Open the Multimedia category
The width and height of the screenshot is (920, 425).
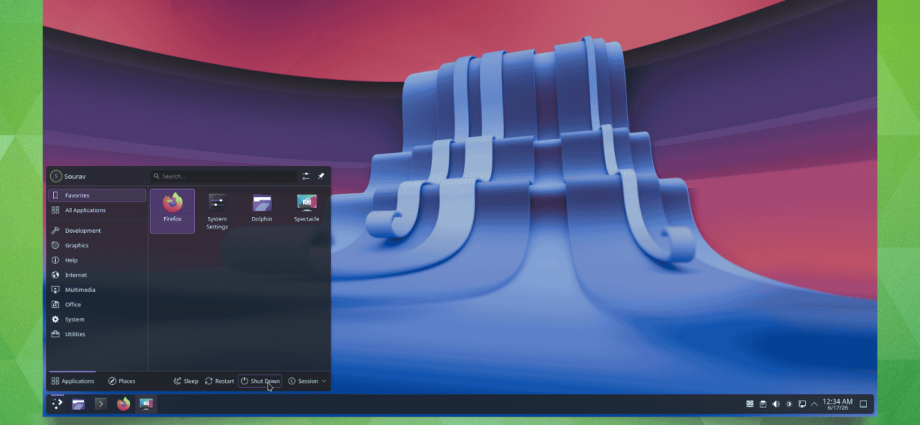click(x=97, y=289)
